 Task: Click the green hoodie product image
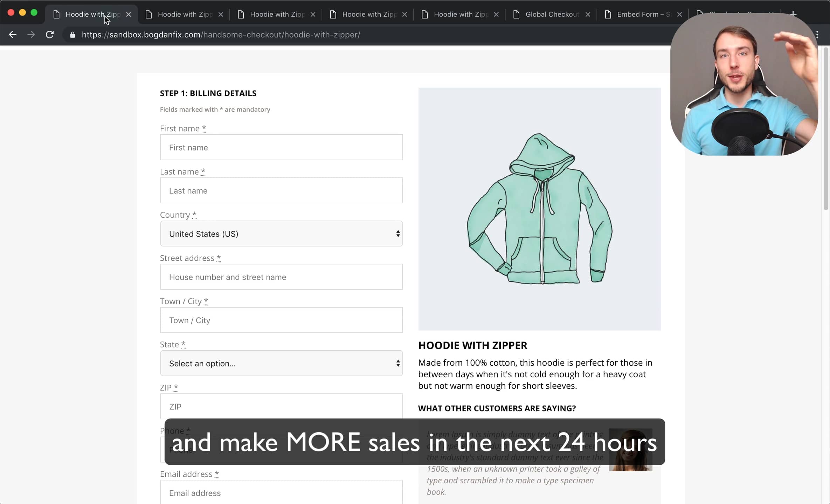click(x=539, y=209)
